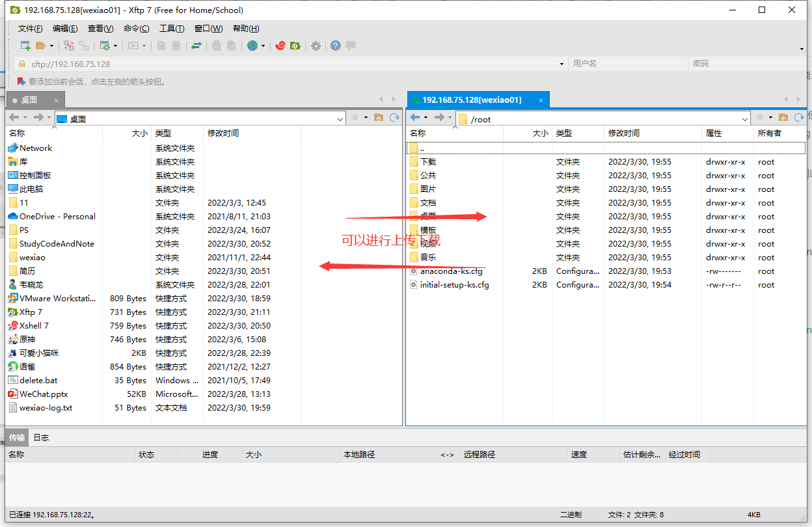The height and width of the screenshot is (527, 812).
Task: Switch to the 日志 tab
Action: (41, 437)
